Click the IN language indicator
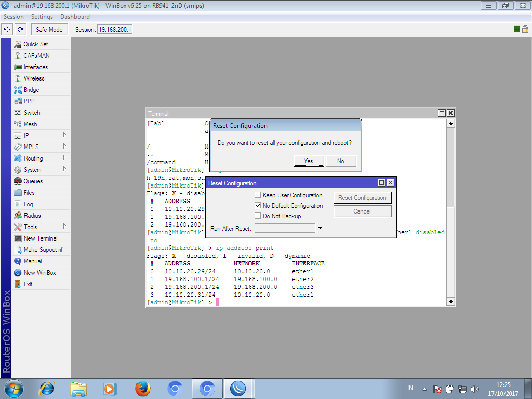 [410, 388]
